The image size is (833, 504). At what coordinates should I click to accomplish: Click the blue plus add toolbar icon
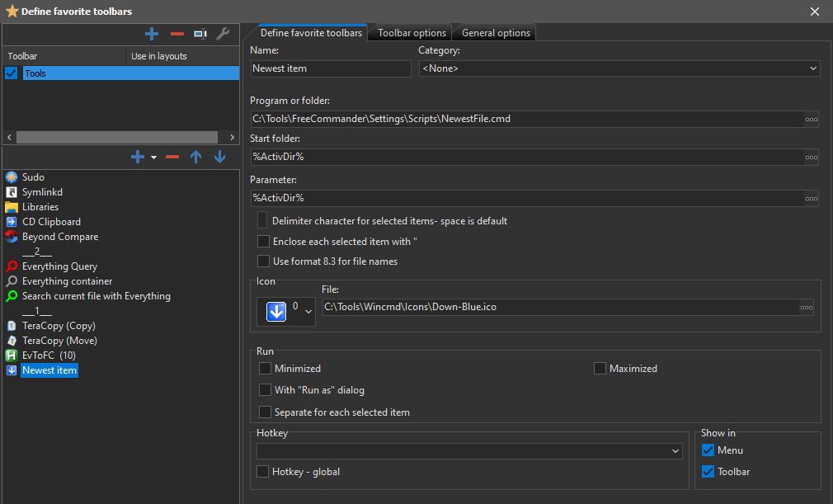[152, 34]
